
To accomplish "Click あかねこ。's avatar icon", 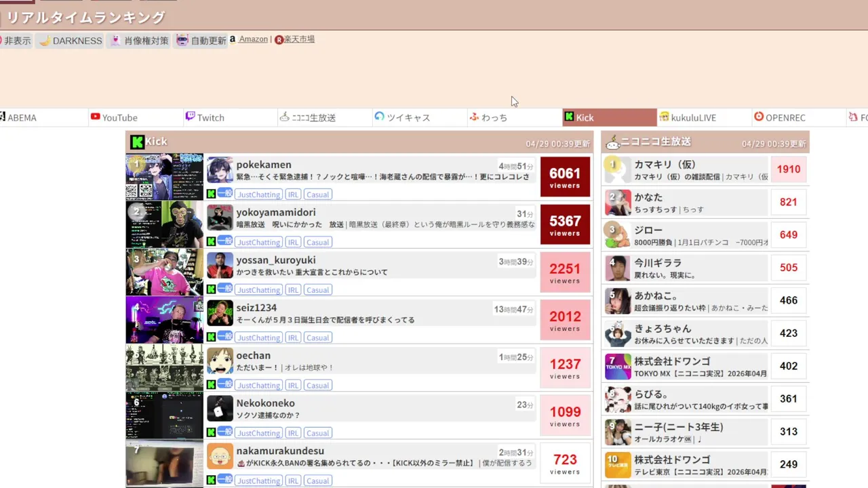I will 618,300.
